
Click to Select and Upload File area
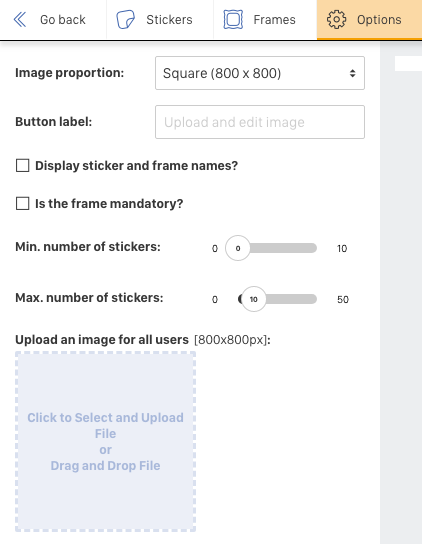[106, 441]
